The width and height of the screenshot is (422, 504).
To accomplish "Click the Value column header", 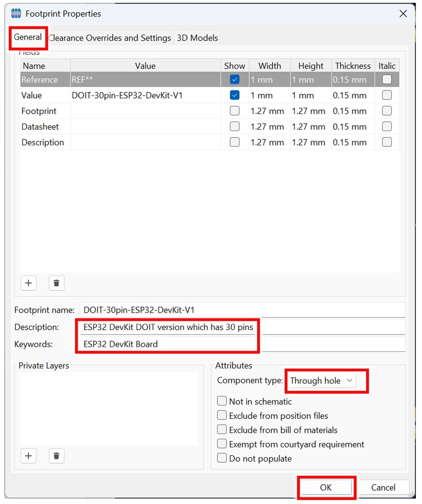I will (x=145, y=66).
